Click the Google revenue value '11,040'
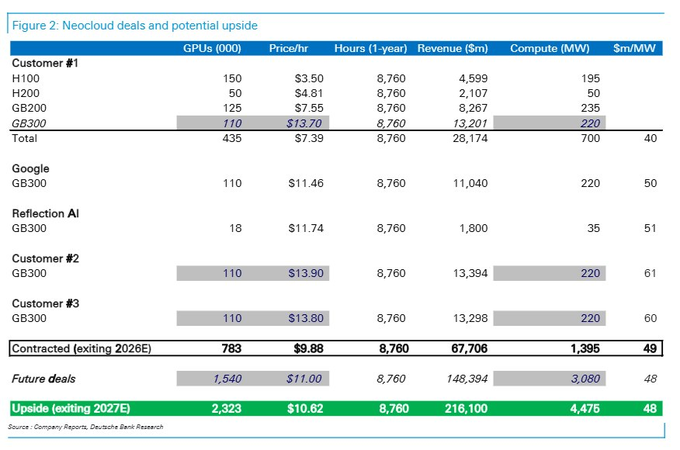This screenshot has width=680, height=450. pyautogui.click(x=471, y=183)
